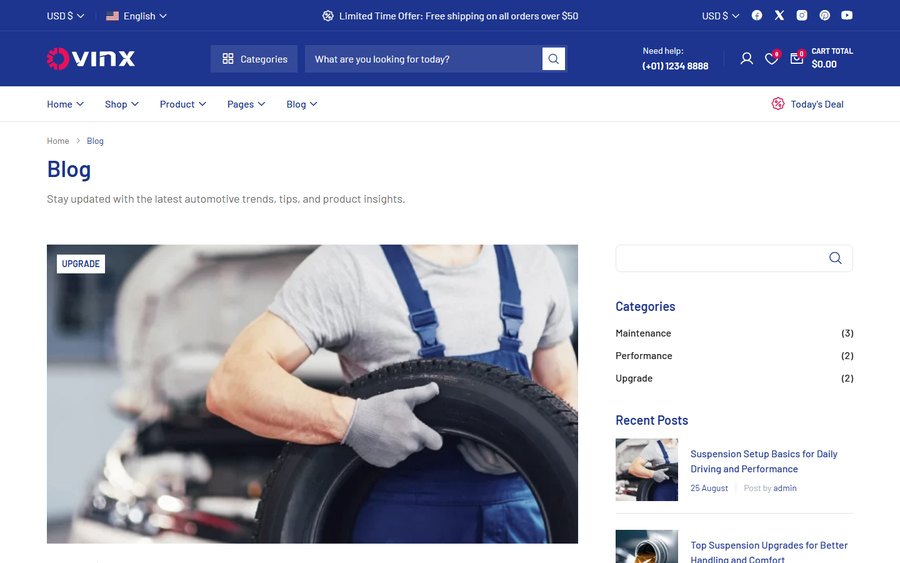The image size is (900, 563).
Task: Open the user account icon
Action: click(746, 59)
